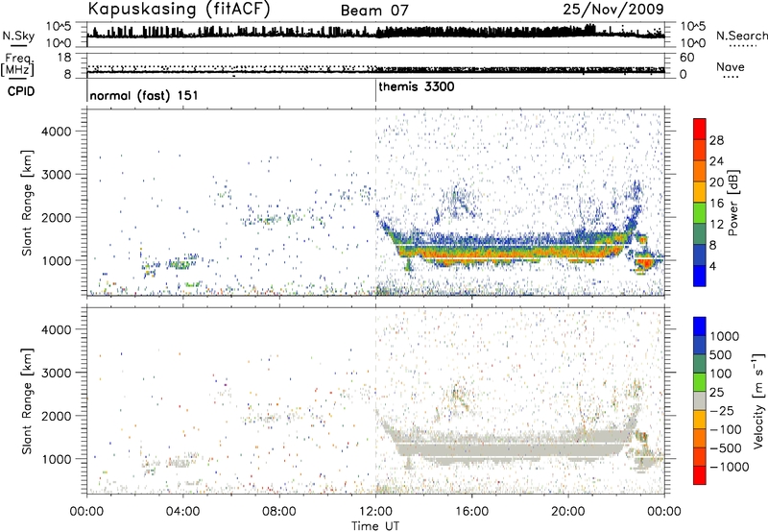Click the '12:00' time axis label
Viewport: 768px width, 532px height.
click(x=375, y=512)
